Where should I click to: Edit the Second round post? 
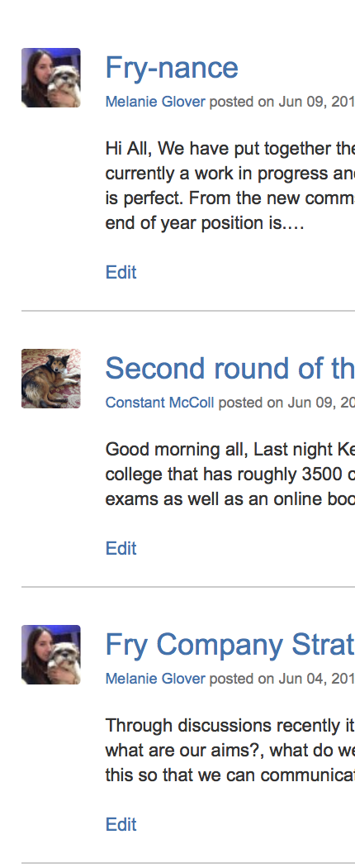point(121,549)
